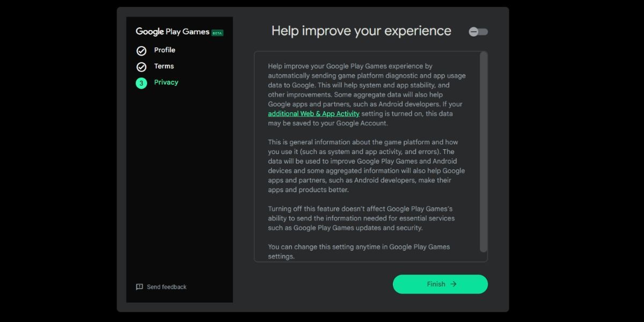
Task: Click the Send feedback speech bubble icon
Action: coord(140,287)
